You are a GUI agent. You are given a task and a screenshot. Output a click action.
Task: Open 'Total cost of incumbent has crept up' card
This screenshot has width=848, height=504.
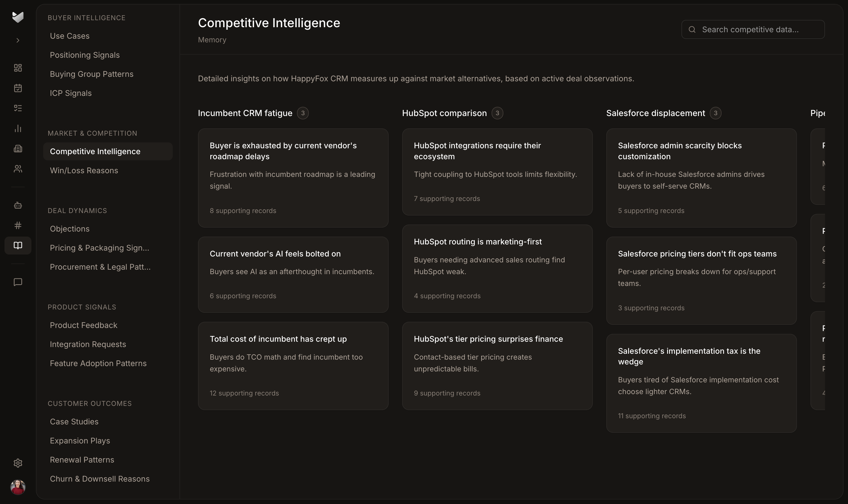click(x=293, y=366)
